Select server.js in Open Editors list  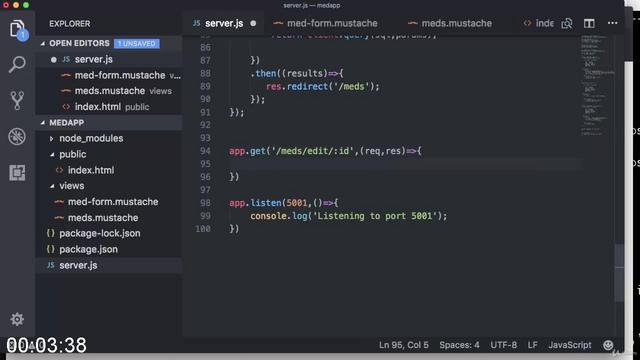(109, 59)
